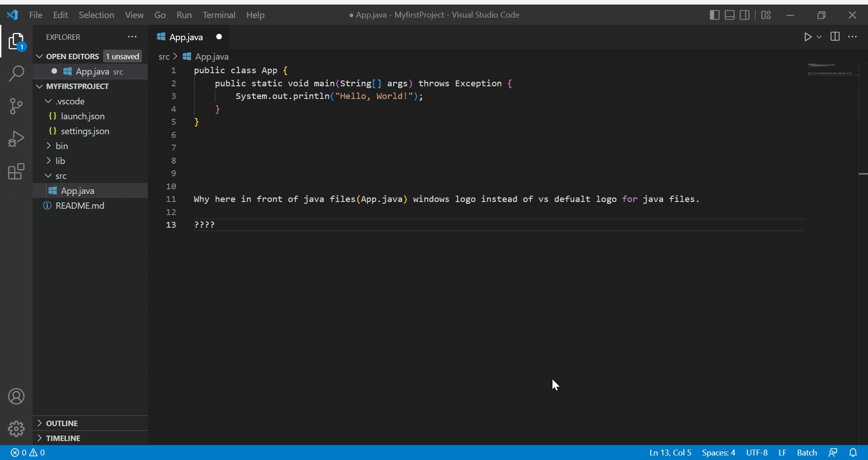Click the Ln 13, Col 5 status

[x=670, y=453]
